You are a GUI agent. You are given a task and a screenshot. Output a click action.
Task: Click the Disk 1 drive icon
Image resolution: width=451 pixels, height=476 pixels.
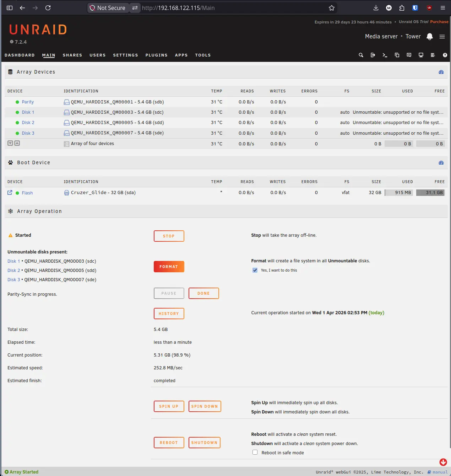click(66, 112)
